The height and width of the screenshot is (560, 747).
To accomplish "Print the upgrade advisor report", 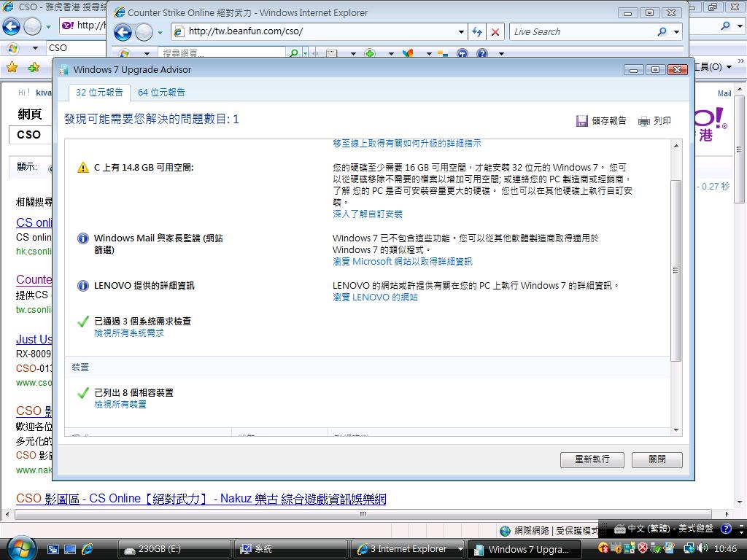I will (x=654, y=121).
